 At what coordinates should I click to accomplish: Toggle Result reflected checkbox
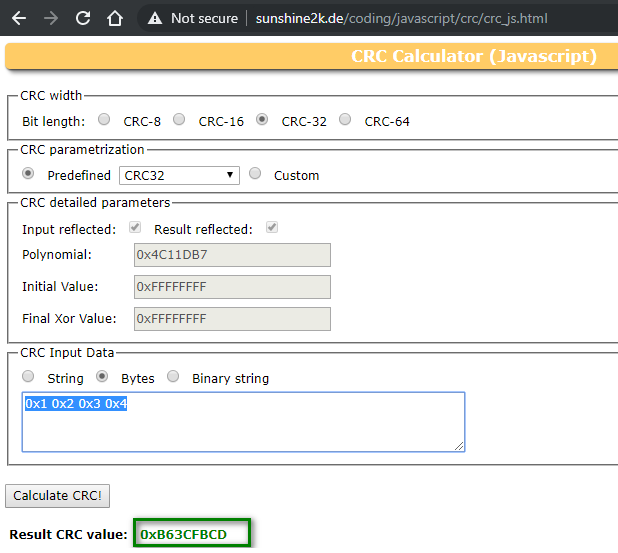click(x=271, y=228)
